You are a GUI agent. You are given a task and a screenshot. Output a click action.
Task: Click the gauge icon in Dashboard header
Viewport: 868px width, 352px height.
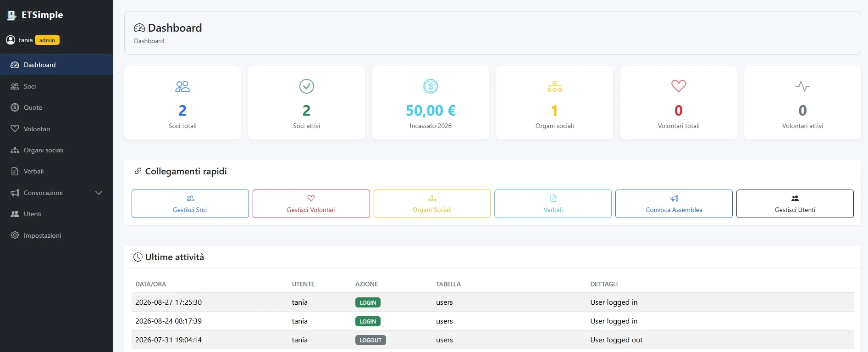pyautogui.click(x=139, y=28)
